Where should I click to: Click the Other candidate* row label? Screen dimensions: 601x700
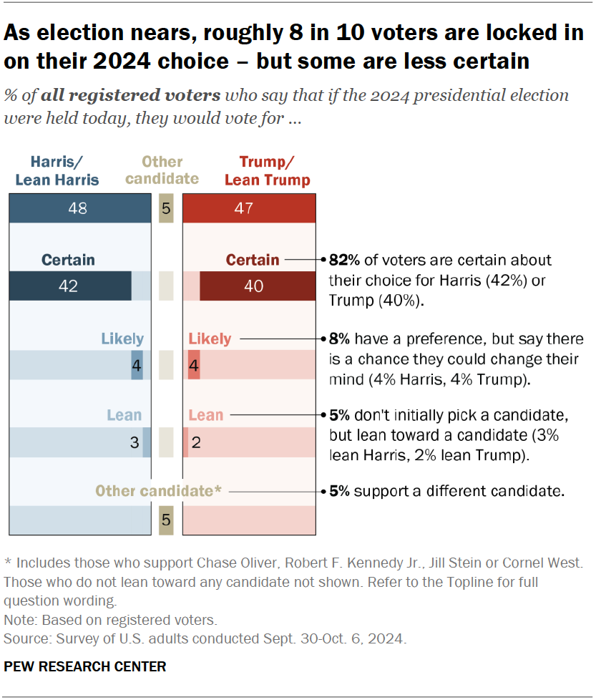159,491
